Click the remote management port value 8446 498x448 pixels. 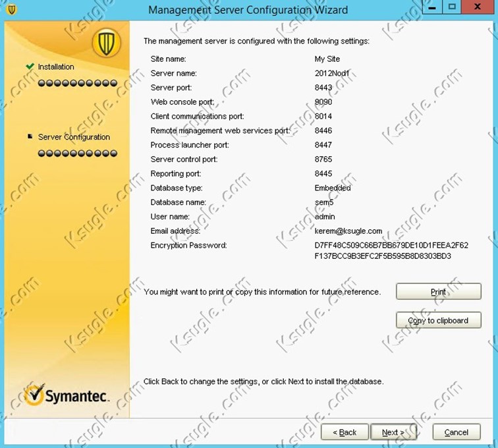(323, 130)
